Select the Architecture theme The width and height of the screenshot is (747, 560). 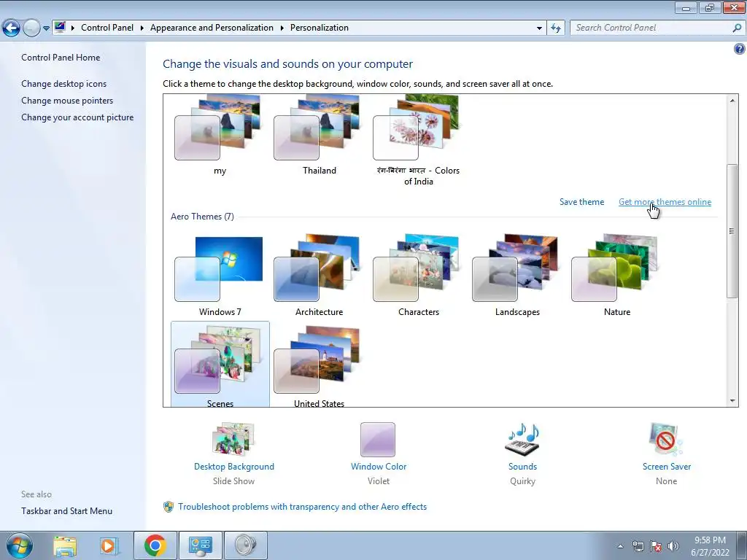[320, 275]
